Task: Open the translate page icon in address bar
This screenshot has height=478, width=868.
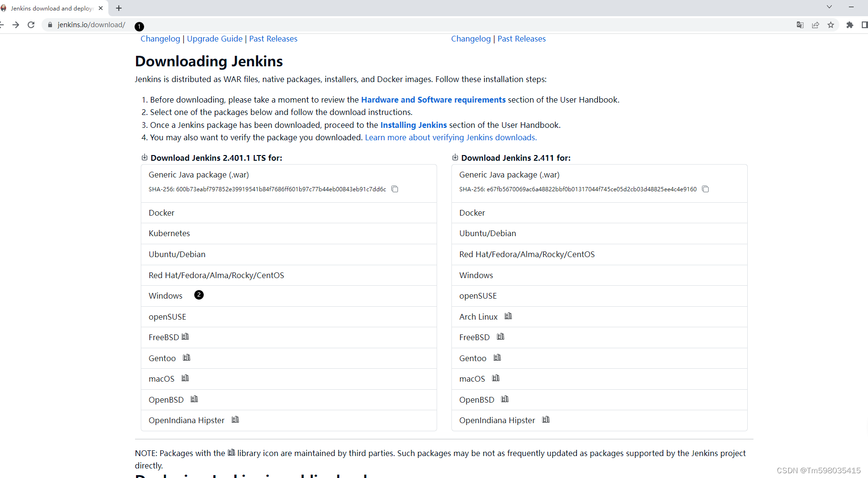Action: pyautogui.click(x=800, y=25)
